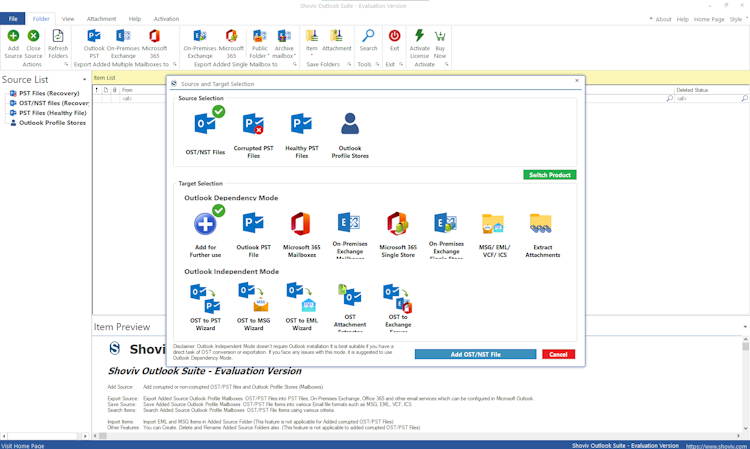Screen dimensions: 750x449
Task: Pick Outlook PST File target
Action: click(254, 235)
